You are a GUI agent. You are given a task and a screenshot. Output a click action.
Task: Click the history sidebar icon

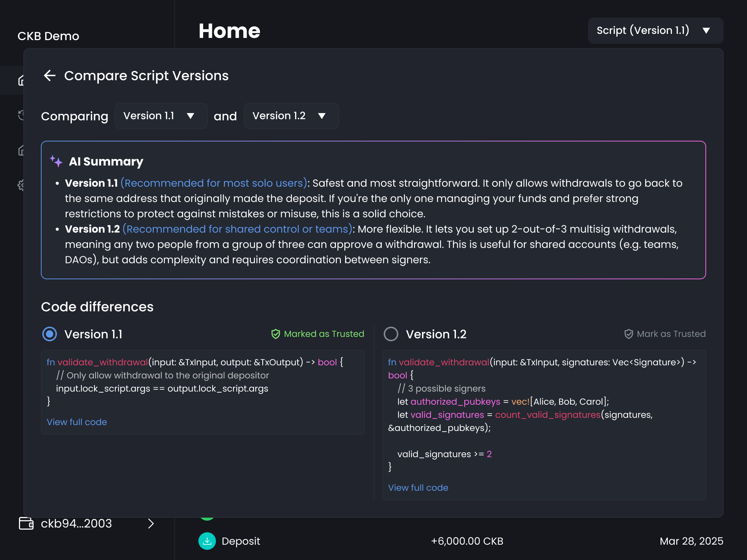[x=21, y=115]
